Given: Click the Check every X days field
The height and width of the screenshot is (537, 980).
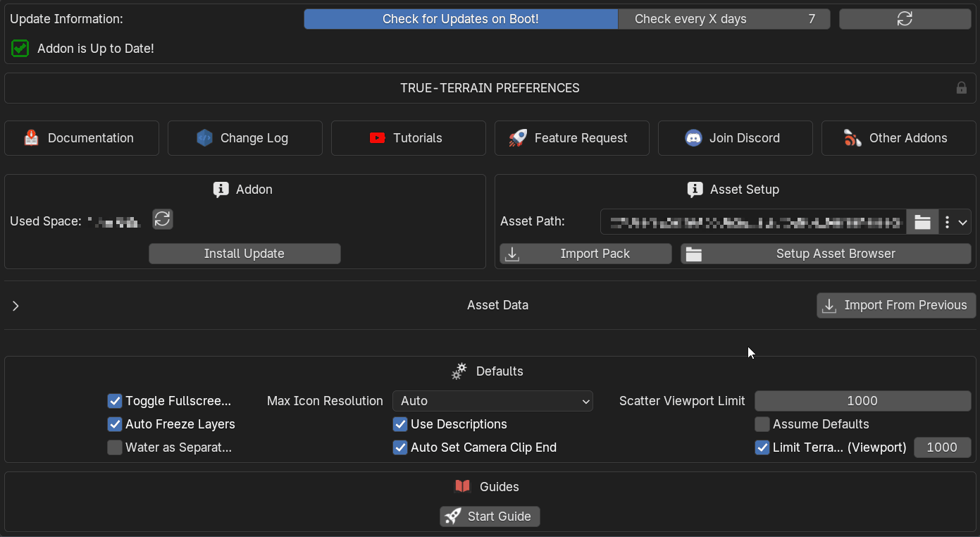Looking at the screenshot, I should [x=724, y=19].
